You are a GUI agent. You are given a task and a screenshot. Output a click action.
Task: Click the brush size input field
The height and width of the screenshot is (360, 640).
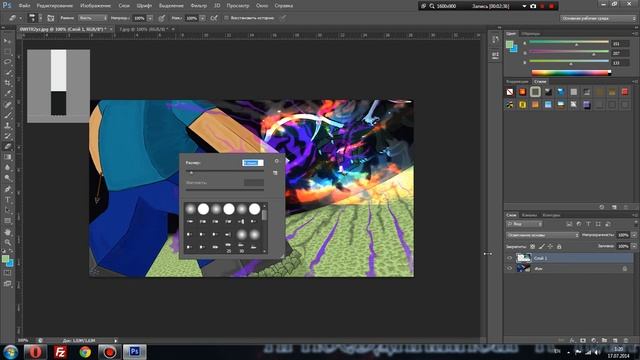[x=253, y=163]
